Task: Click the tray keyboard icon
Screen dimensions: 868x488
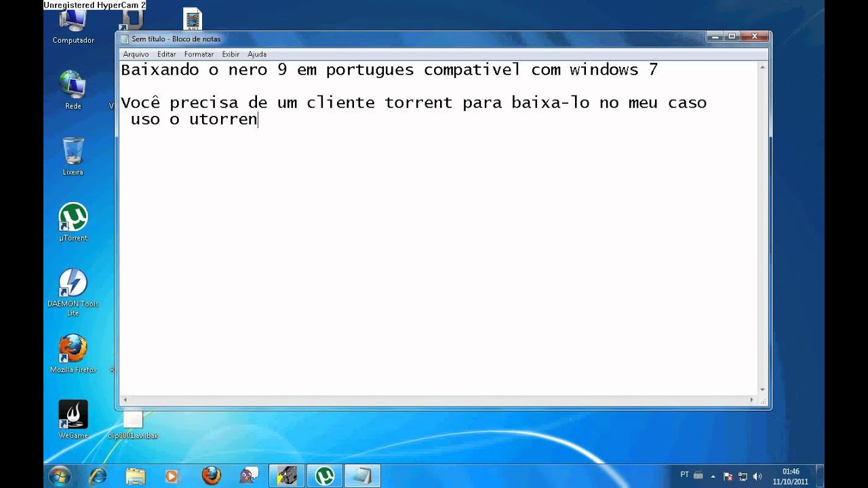Action: point(698,475)
